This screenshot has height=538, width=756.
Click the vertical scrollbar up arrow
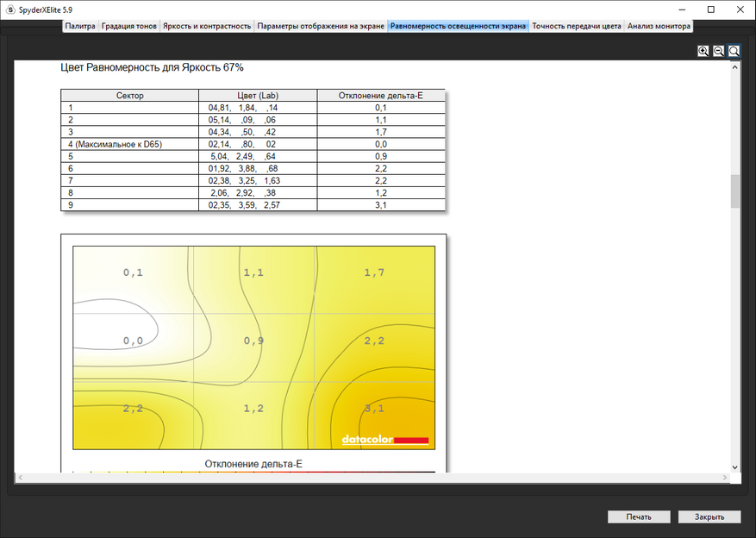(734, 67)
